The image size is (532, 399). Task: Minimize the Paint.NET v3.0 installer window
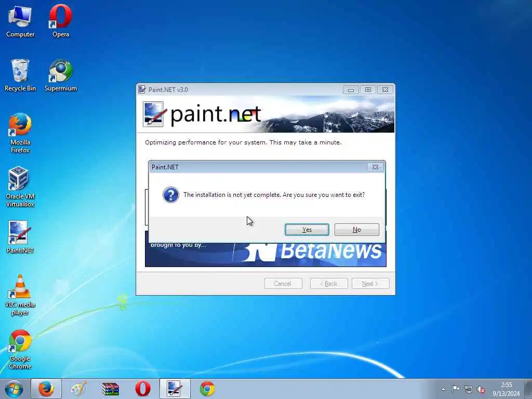pyautogui.click(x=351, y=90)
